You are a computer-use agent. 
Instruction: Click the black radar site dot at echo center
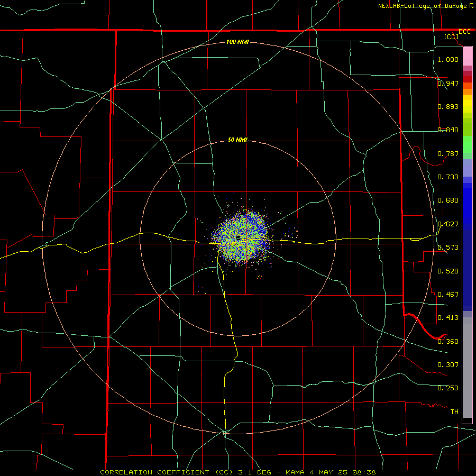(239, 237)
